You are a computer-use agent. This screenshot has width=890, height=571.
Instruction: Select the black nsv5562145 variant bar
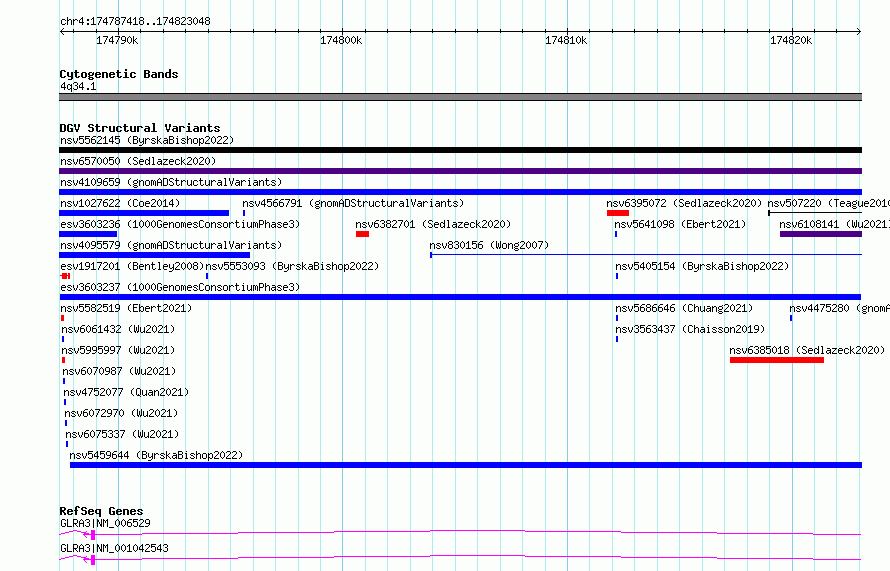click(460, 150)
